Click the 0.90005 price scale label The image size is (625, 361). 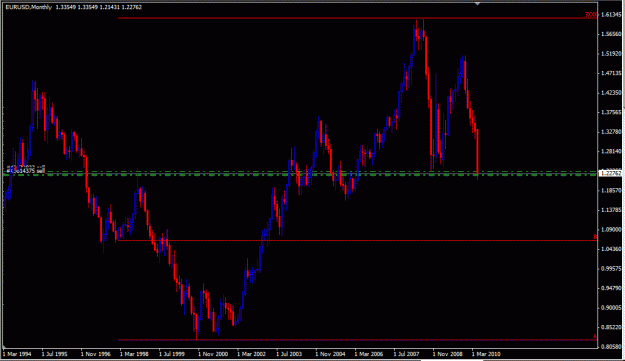611,308
